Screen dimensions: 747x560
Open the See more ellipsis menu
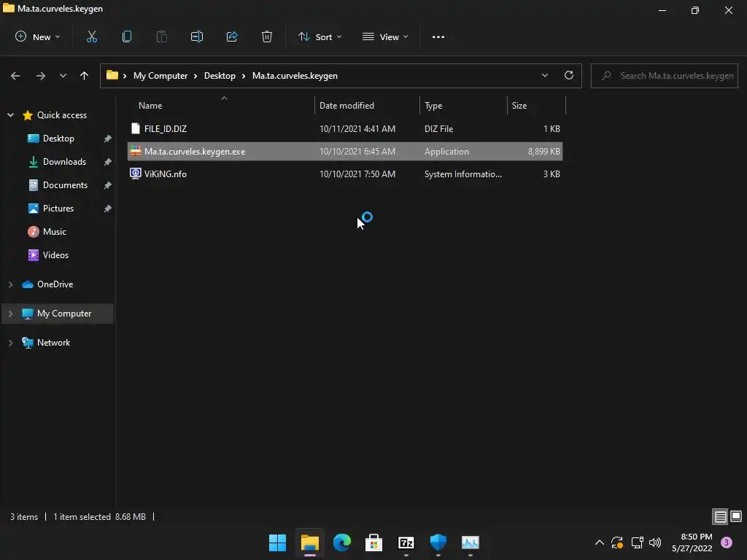438,36
